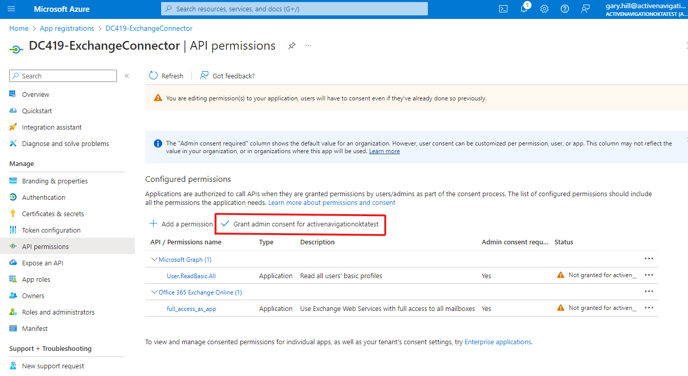Open the notifications bell icon
This screenshot has height=376, width=688.
coord(524,8)
